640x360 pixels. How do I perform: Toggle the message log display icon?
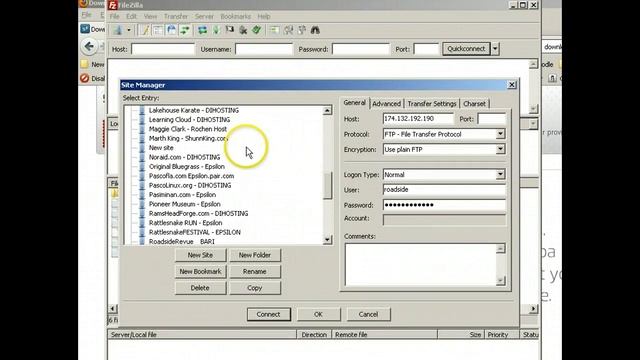click(144, 30)
